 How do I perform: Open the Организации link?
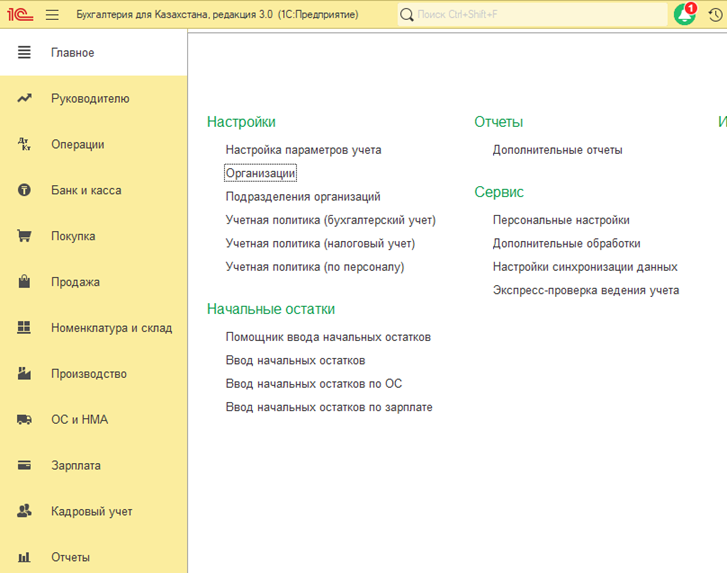coord(260,173)
